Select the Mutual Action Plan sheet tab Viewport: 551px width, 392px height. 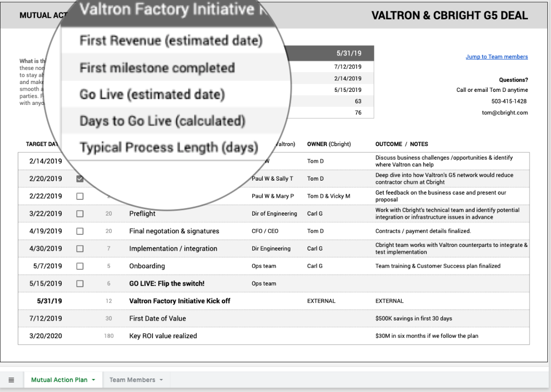[59, 380]
